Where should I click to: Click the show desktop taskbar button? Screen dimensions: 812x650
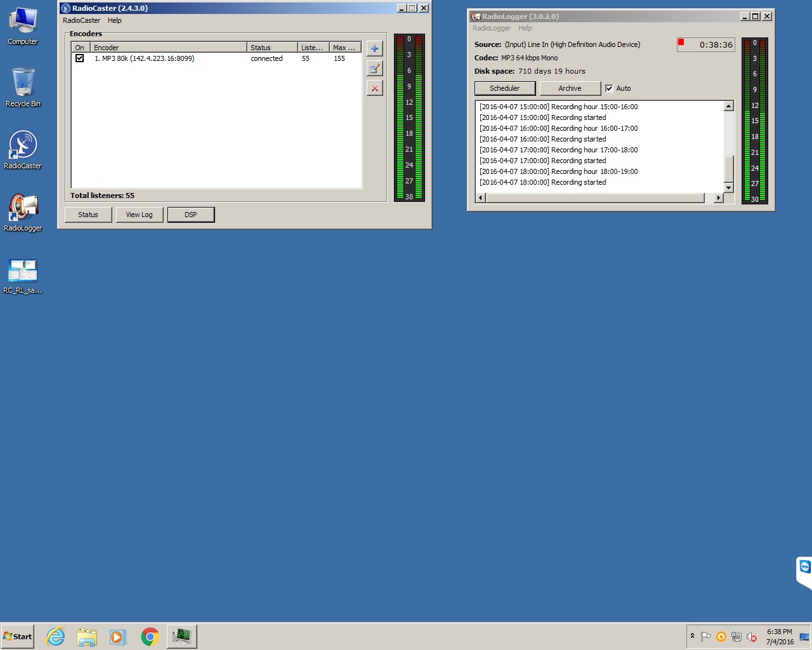[804, 637]
